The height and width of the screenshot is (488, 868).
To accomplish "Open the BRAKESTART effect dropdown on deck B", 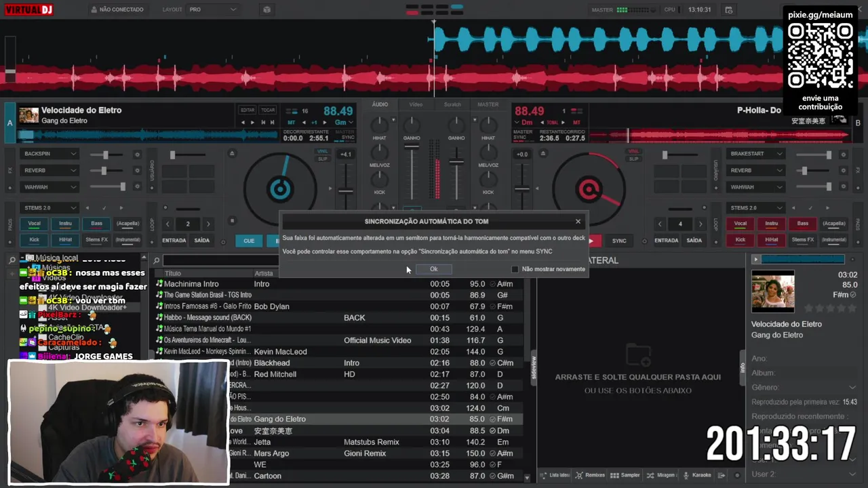I will 756,154.
